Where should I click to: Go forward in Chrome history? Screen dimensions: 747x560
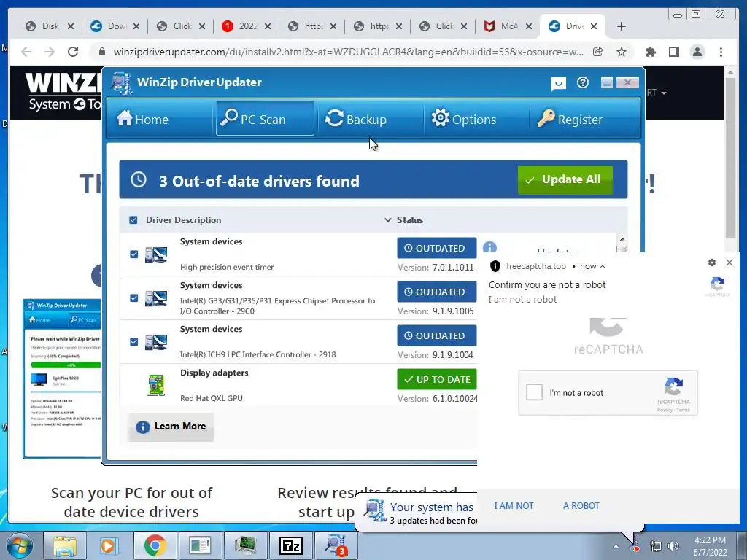click(x=50, y=52)
